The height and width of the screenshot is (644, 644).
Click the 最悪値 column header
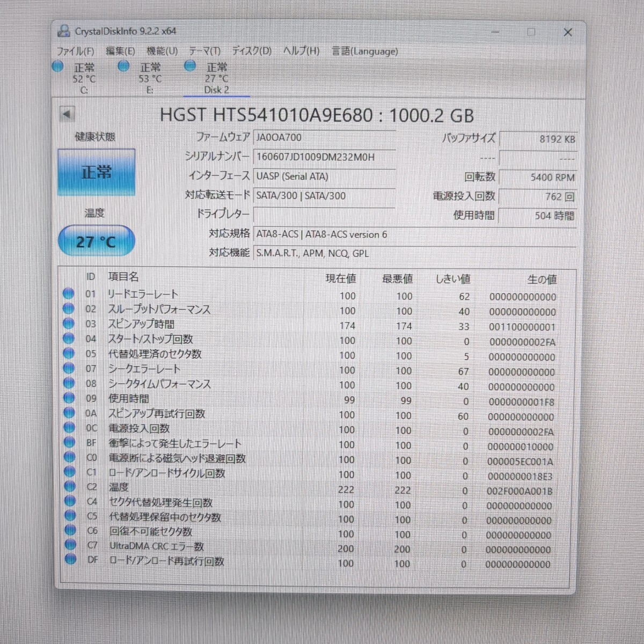[x=397, y=279]
